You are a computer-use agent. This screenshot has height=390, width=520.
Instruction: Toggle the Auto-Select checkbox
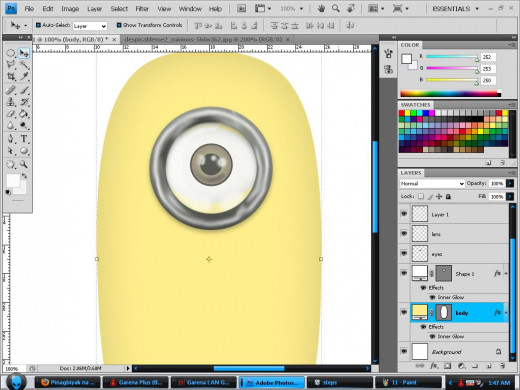coord(38,25)
